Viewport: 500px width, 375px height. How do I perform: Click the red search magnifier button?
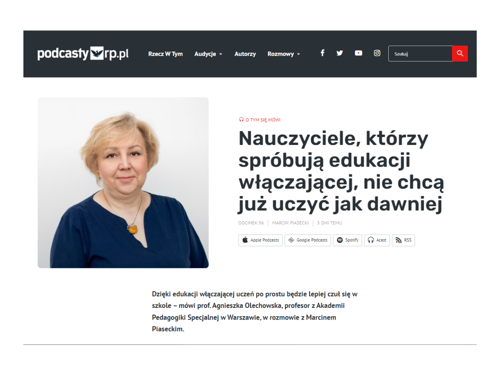tap(460, 53)
